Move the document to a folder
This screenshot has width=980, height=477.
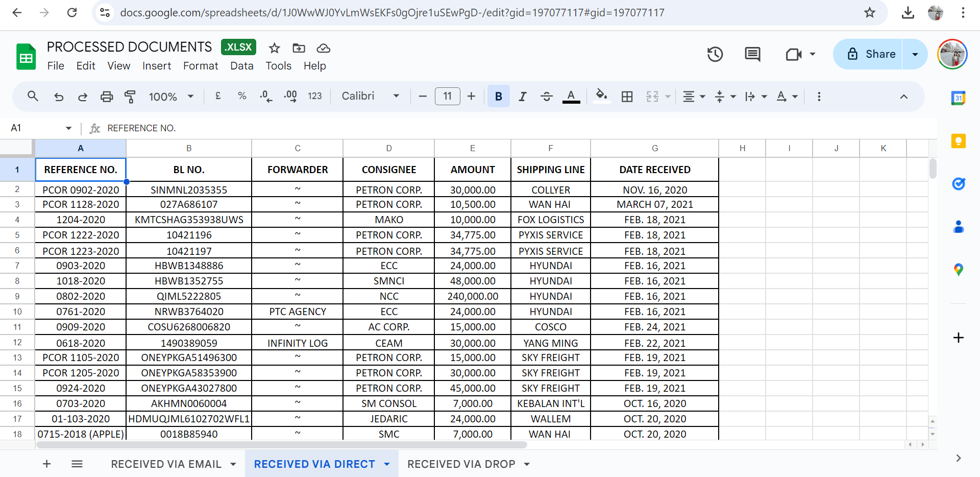(299, 48)
